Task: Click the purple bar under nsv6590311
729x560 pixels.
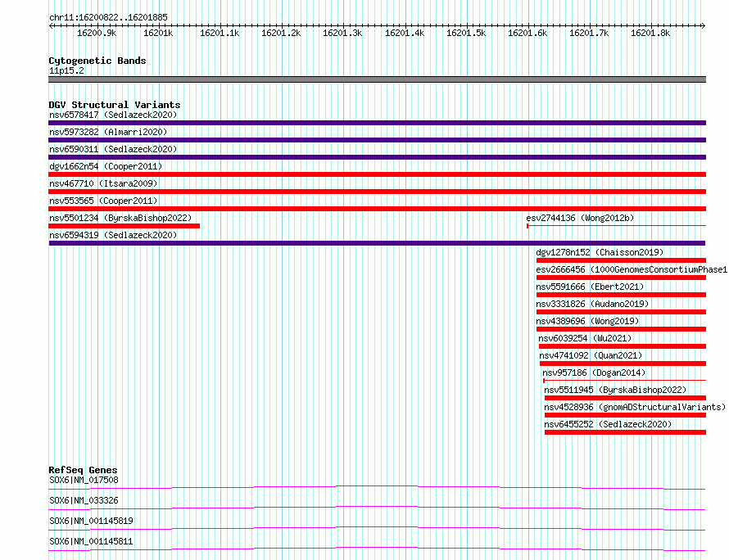Action: pos(377,157)
